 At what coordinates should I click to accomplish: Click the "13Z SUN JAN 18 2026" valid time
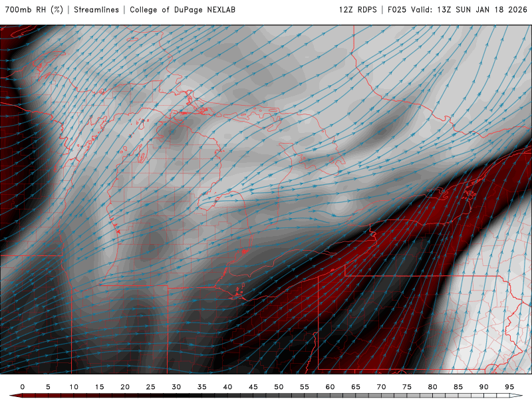[x=481, y=9]
